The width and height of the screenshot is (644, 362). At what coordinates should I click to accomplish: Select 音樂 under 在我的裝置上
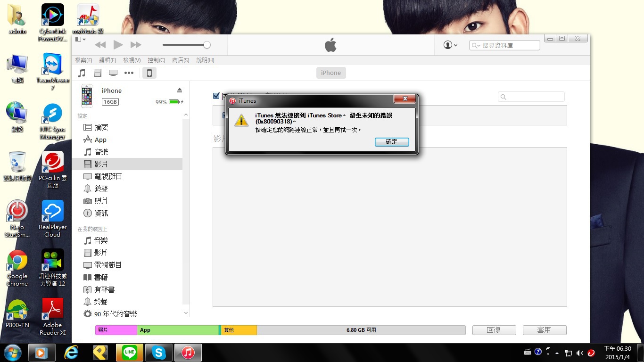pyautogui.click(x=127, y=240)
